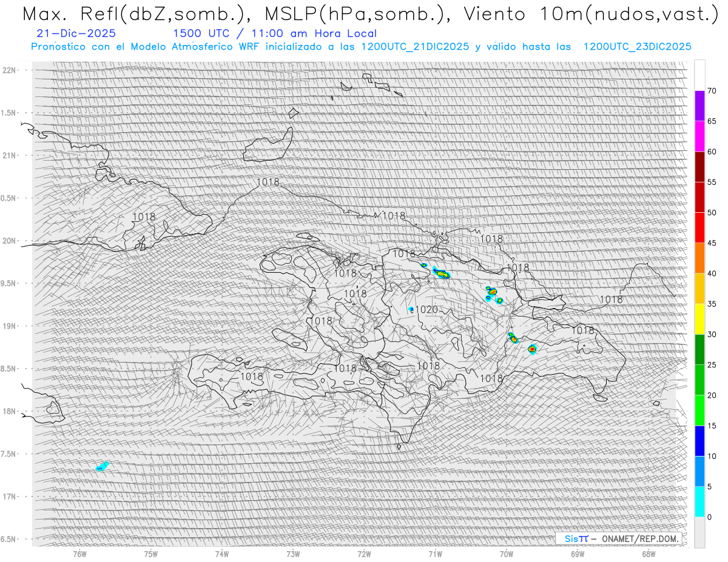
Task: Click the longitude label 70W
Action: pyautogui.click(x=506, y=554)
